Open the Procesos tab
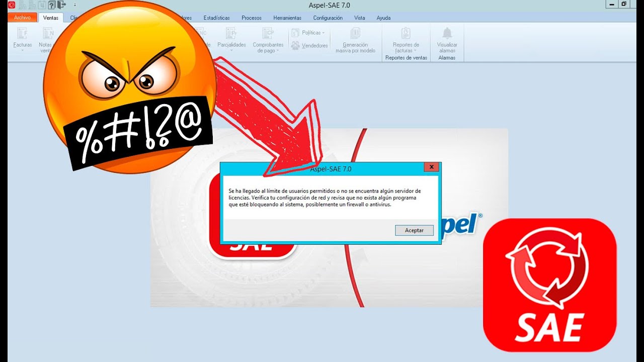The width and height of the screenshot is (644, 362). (252, 18)
